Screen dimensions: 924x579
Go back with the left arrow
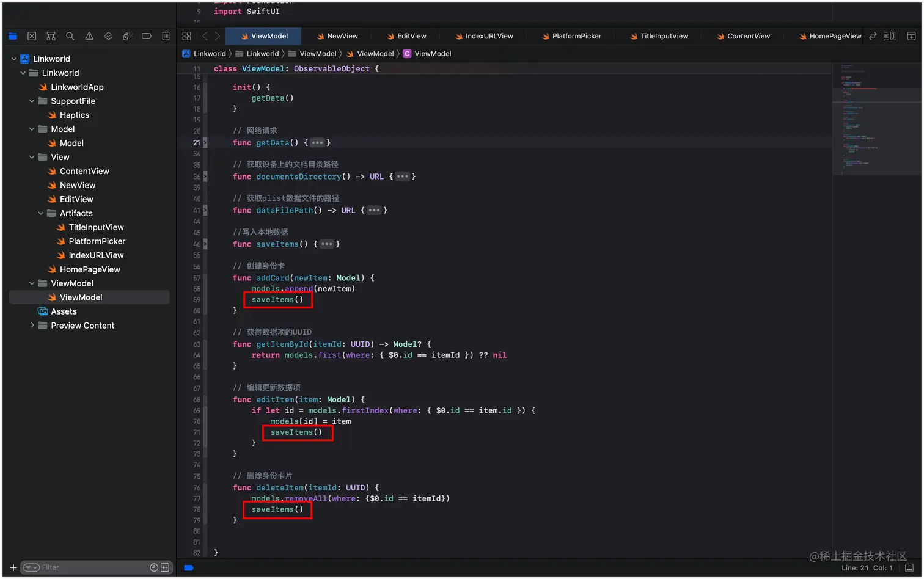(205, 36)
